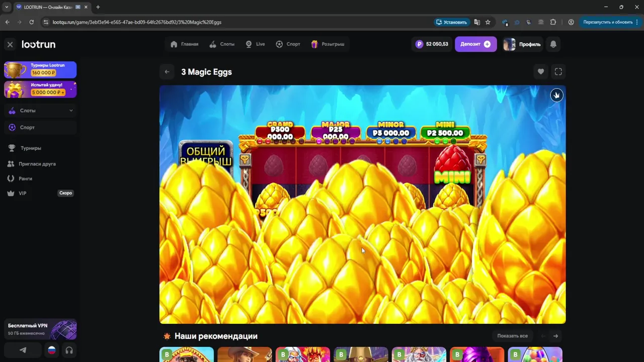Open the translate page icon
The width and height of the screenshot is (644, 362).
coord(477,22)
